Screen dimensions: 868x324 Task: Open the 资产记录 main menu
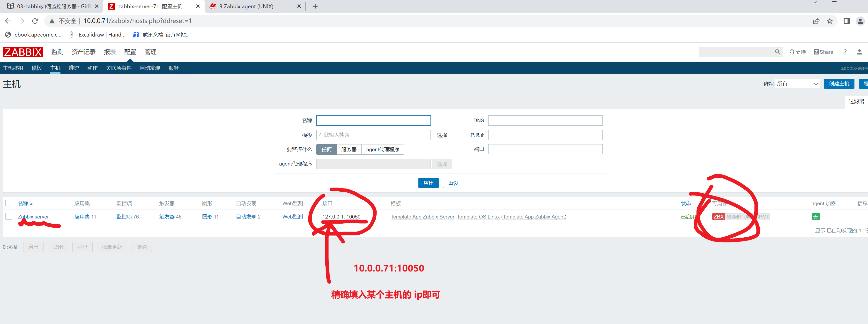84,52
